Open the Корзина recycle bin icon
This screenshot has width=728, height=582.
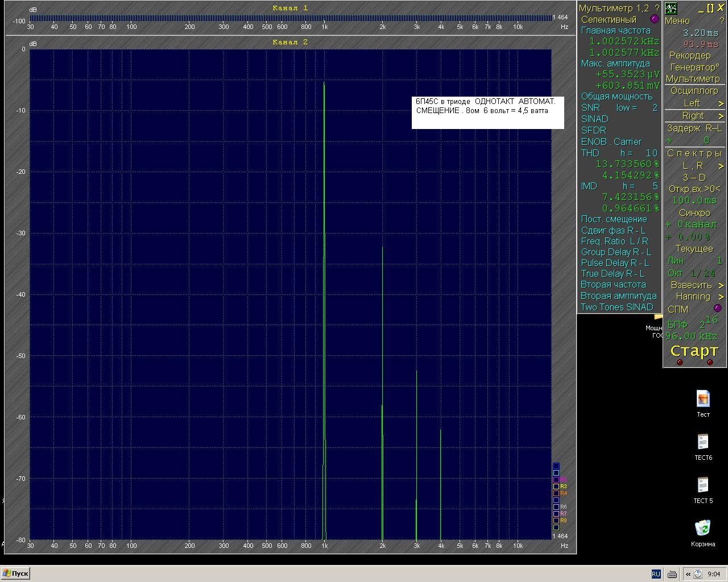point(703,528)
